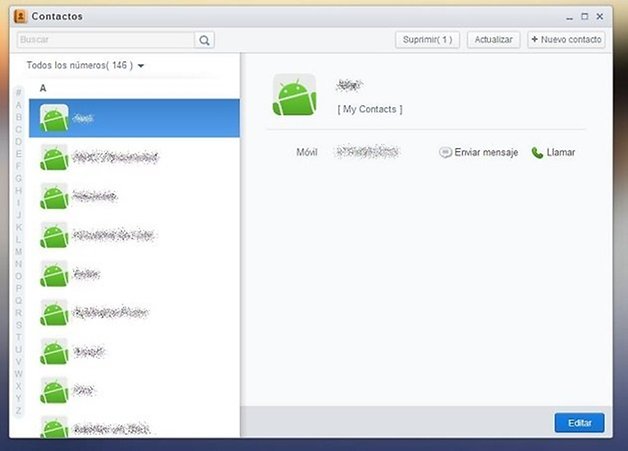The height and width of the screenshot is (451, 628).
Task: Jump to letter L in alphabet index
Action: point(18,240)
